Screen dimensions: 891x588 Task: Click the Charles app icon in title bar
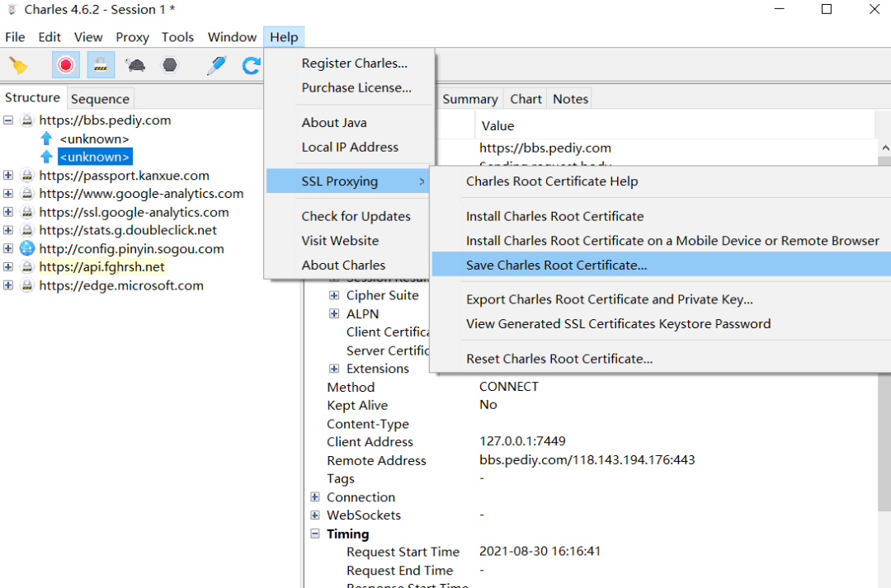(x=12, y=10)
